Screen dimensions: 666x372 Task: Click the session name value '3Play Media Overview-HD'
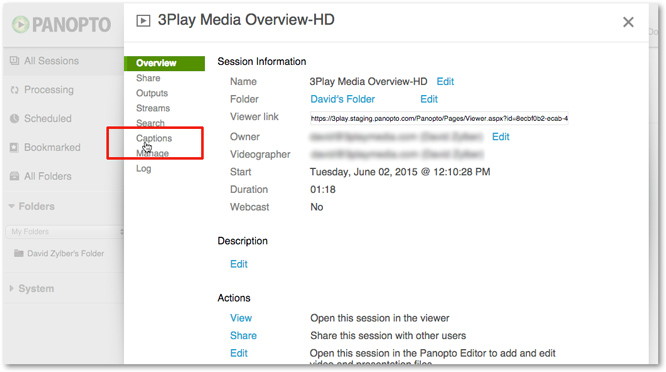pos(368,82)
